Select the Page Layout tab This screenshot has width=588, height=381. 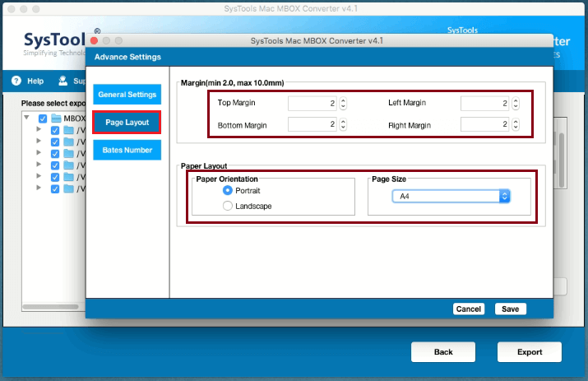(127, 123)
